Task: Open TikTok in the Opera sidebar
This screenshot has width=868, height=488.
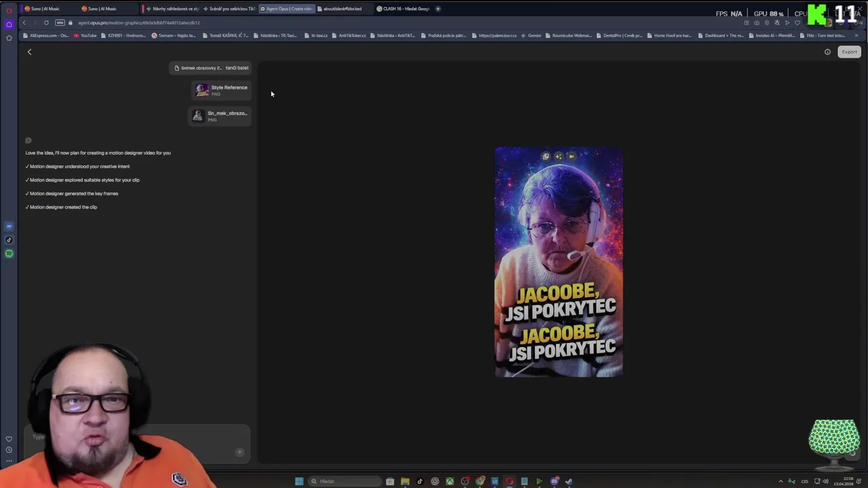Action: pos(9,240)
